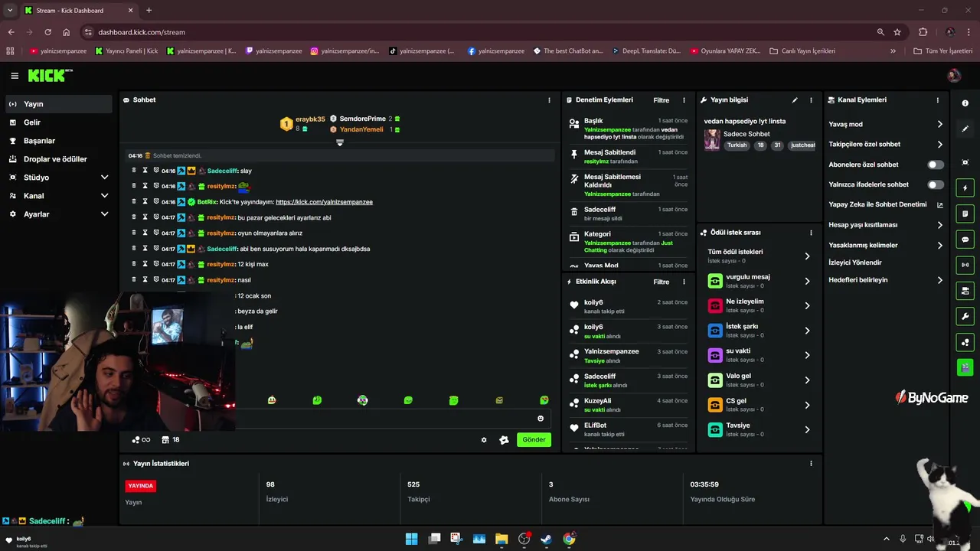
Task: Click the profile avatar at top right
Action: click(x=953, y=75)
